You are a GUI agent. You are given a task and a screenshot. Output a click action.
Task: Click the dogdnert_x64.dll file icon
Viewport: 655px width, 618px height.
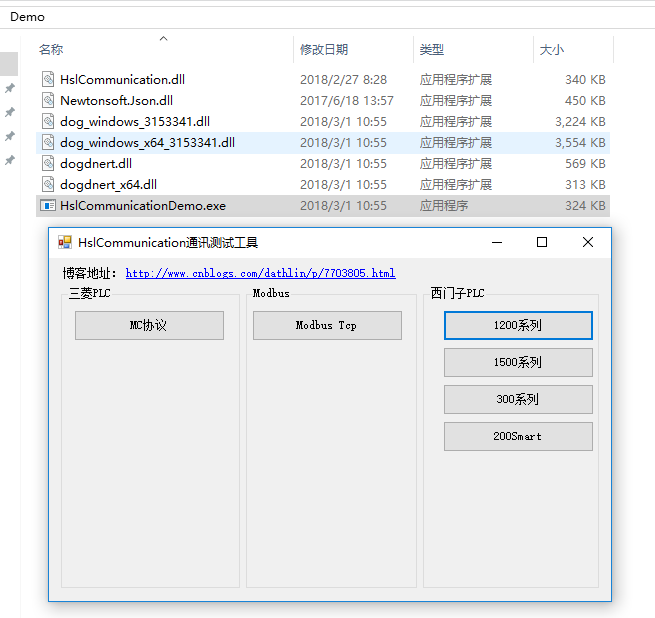pyautogui.click(x=48, y=184)
